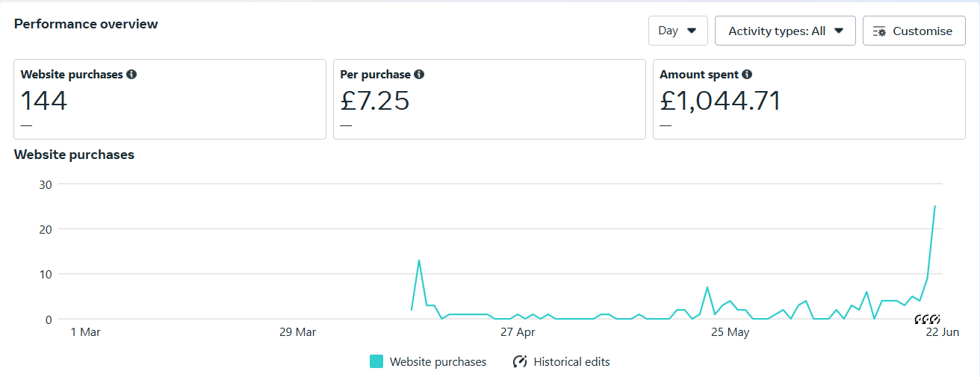Click the Customise button
980x377 pixels.
(914, 31)
